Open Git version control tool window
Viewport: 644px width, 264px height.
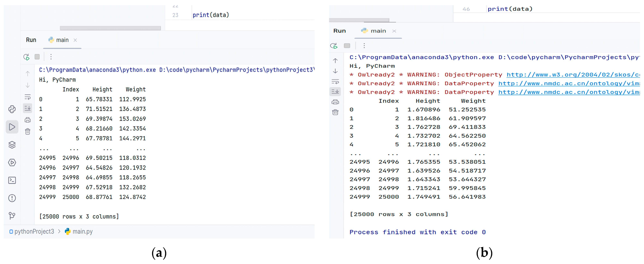(12, 216)
